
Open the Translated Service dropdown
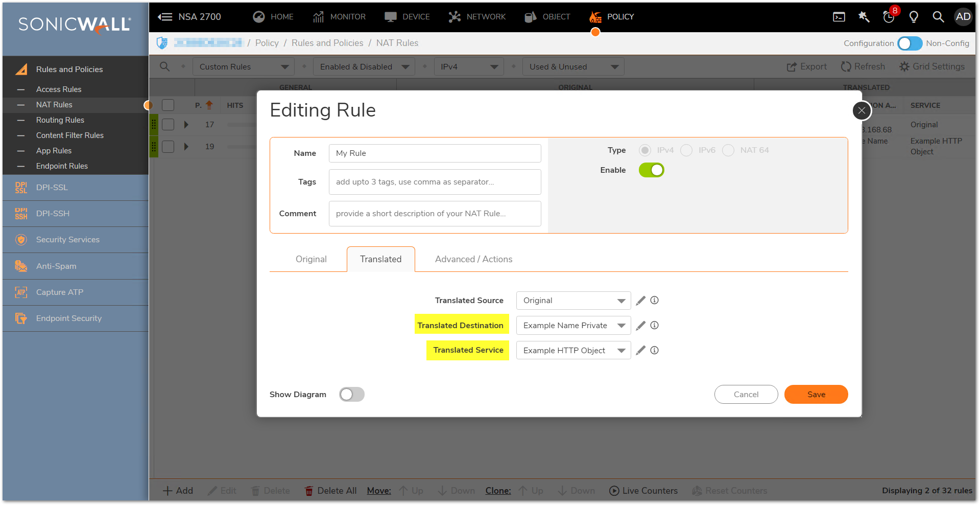click(x=573, y=351)
